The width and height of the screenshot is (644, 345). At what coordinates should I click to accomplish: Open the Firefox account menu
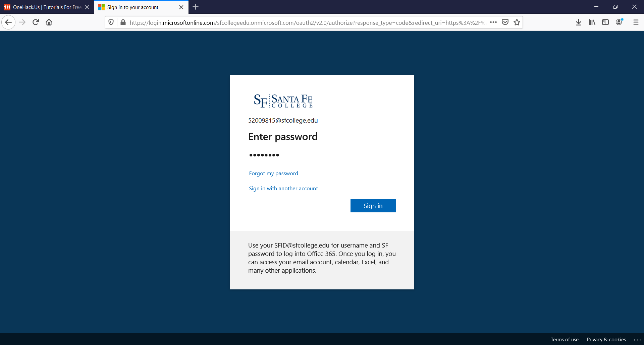pyautogui.click(x=619, y=22)
